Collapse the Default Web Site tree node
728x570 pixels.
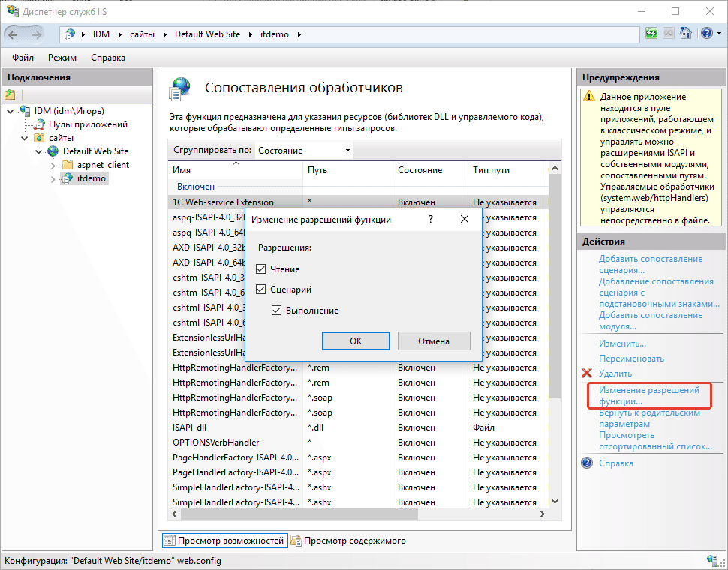38,151
